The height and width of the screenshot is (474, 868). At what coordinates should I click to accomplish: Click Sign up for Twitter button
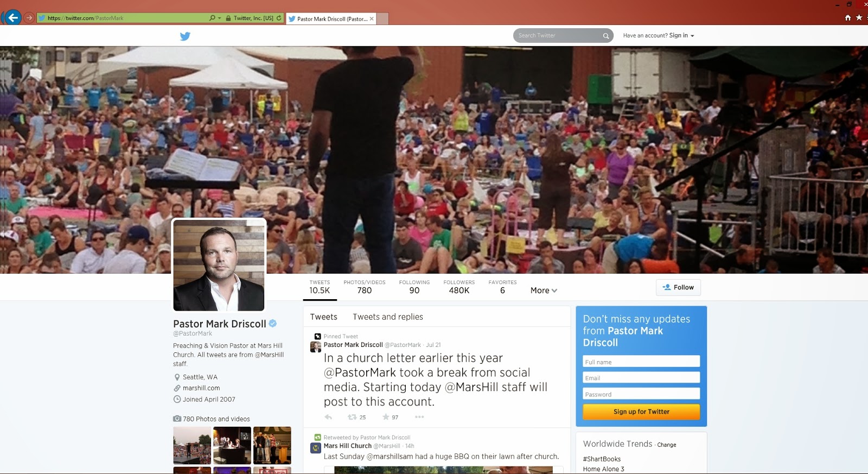tap(641, 412)
